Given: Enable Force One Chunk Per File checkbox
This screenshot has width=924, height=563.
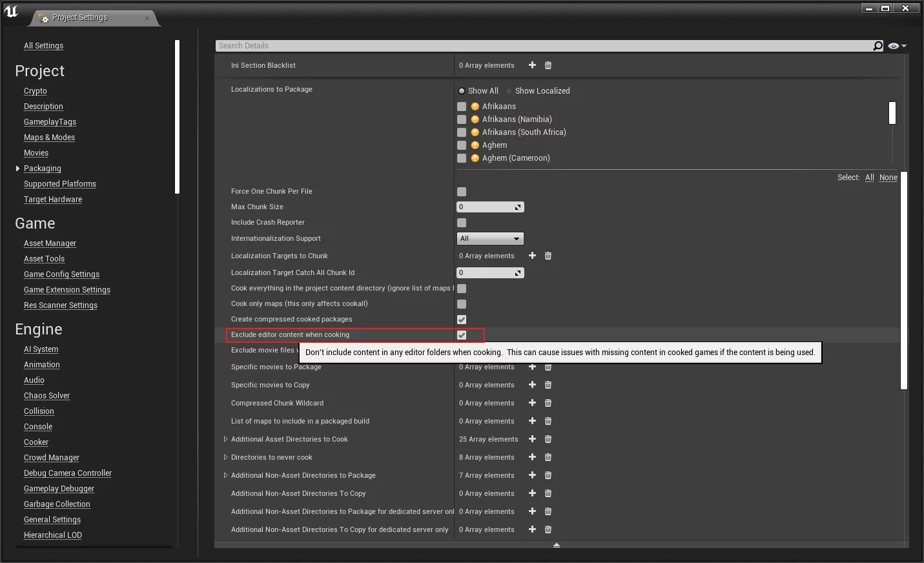Looking at the screenshot, I should 462,192.
